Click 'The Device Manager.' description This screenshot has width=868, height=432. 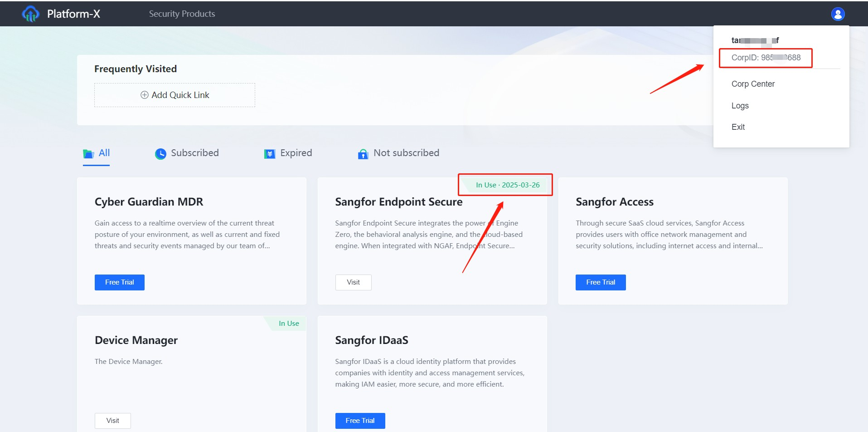pyautogui.click(x=129, y=362)
